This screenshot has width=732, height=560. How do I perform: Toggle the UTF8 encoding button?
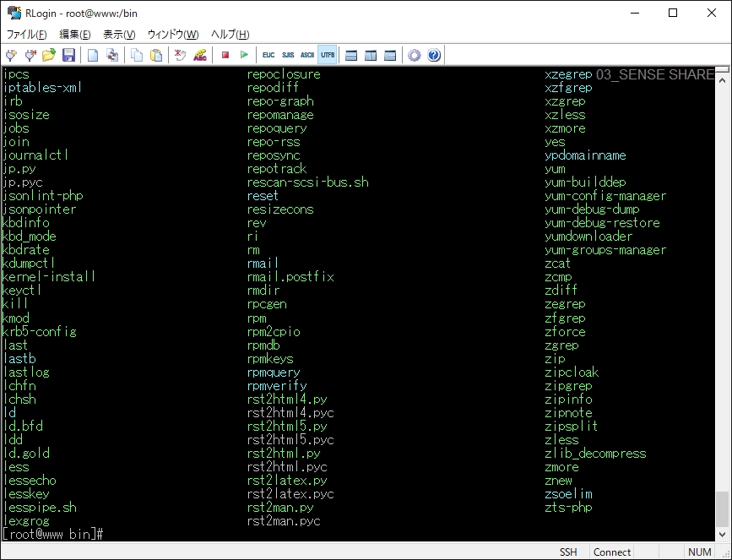pyautogui.click(x=328, y=55)
